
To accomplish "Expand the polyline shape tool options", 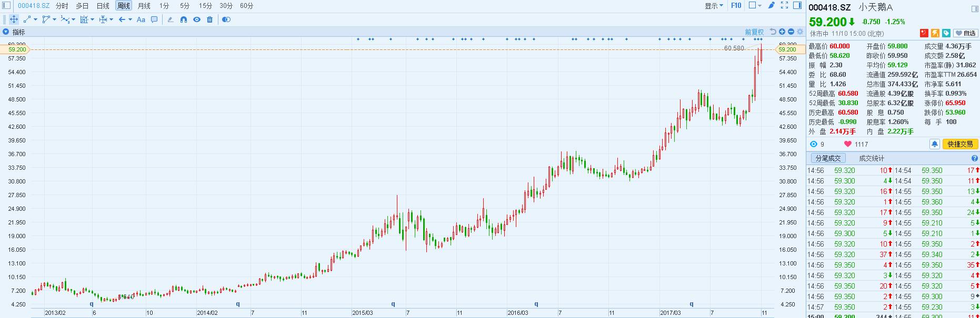I will coord(55,19).
